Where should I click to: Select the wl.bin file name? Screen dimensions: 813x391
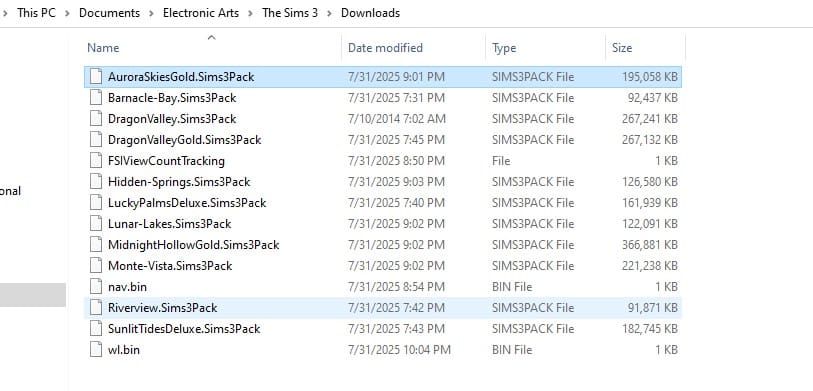coord(124,350)
